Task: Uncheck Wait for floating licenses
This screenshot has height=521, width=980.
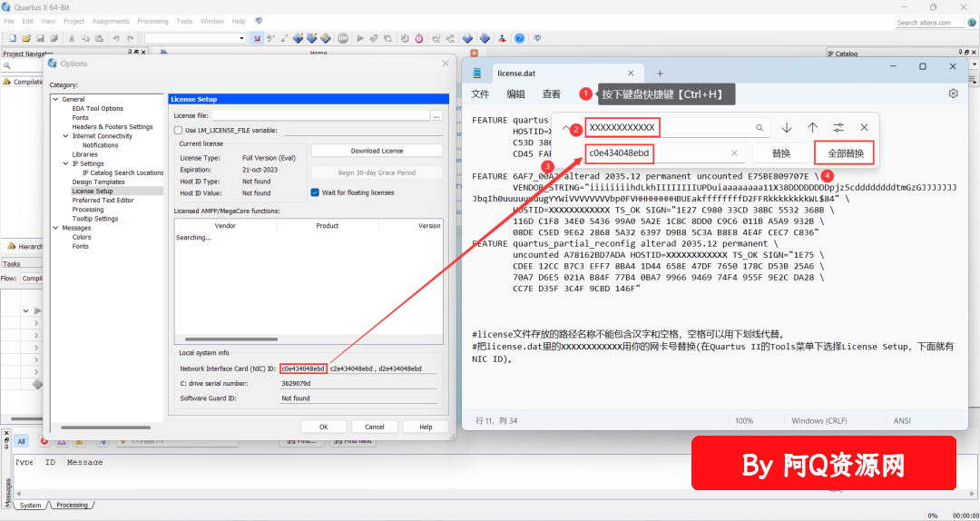Action: pyautogui.click(x=315, y=192)
